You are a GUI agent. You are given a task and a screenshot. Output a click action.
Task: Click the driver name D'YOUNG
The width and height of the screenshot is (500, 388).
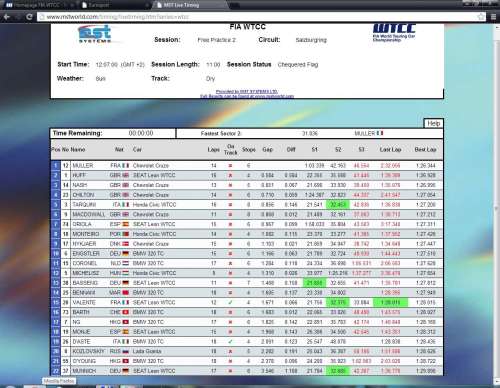84,361
